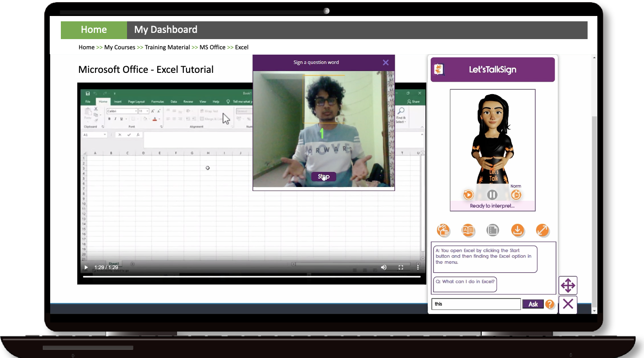Image resolution: width=644 pixels, height=358 pixels.
Task: Click the 'Ready to interpret...' status text
Action: point(492,206)
